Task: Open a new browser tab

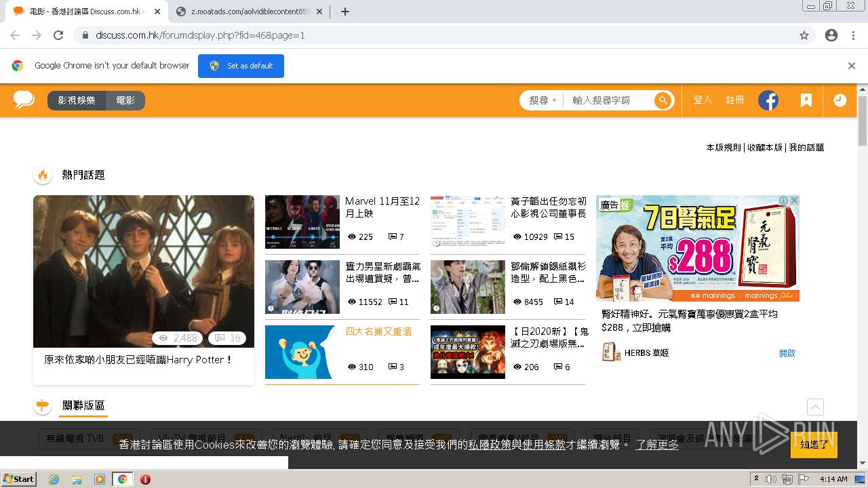Action: click(344, 12)
